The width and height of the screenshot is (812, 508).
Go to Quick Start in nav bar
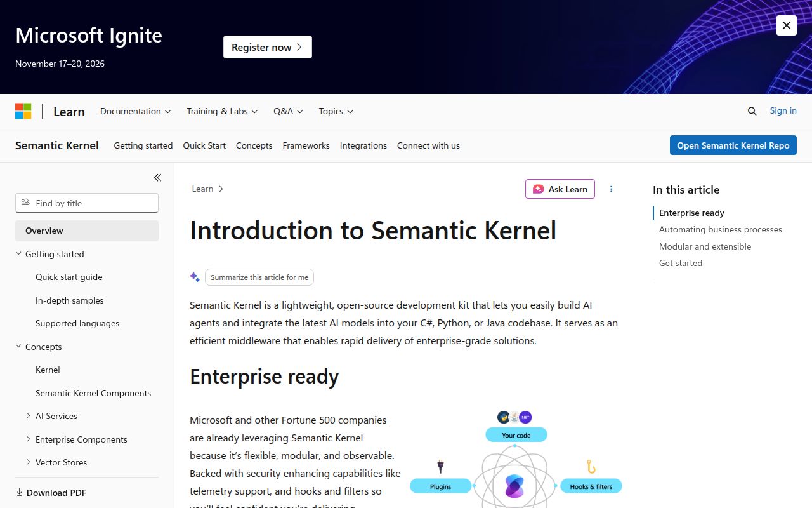coord(204,145)
